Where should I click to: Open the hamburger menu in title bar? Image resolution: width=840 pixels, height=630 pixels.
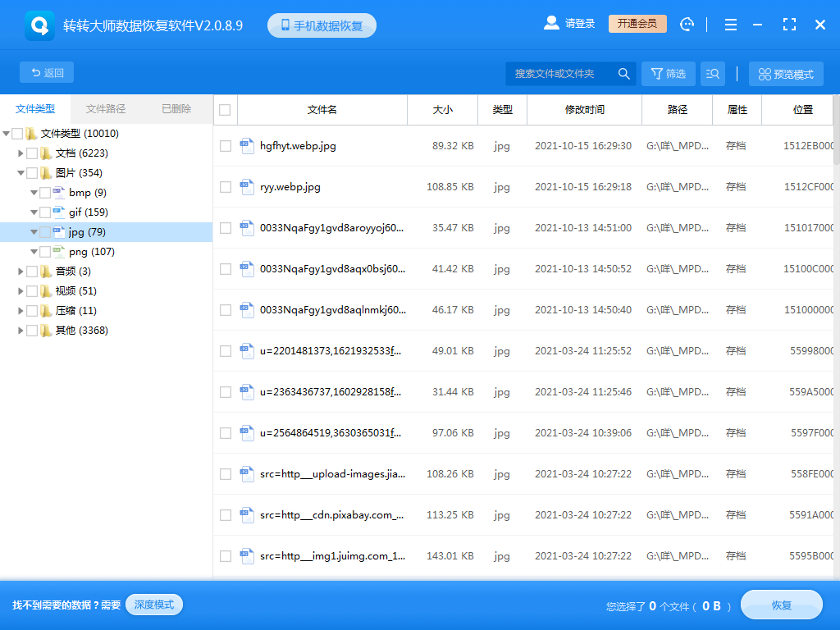[x=730, y=24]
